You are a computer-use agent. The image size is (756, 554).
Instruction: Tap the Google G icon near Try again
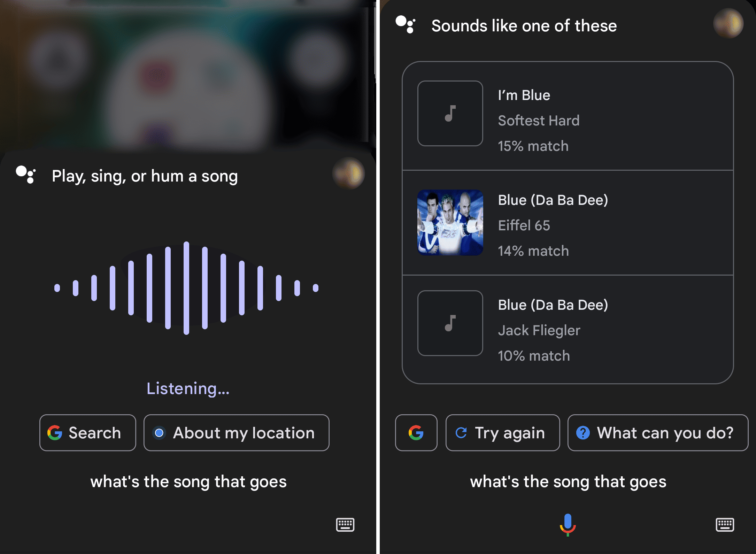click(x=416, y=433)
